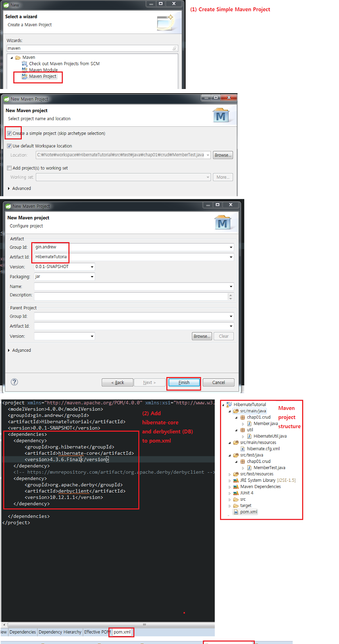This screenshot has height=644, width=339.
Task: Expand Advanced section in configure dialog
Action: [x=9, y=350]
